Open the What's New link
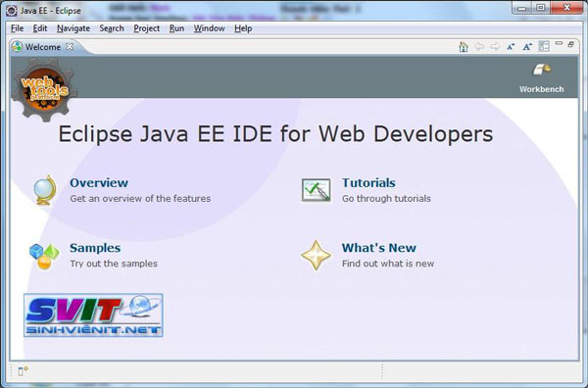This screenshot has height=388, width=588. 378,248
